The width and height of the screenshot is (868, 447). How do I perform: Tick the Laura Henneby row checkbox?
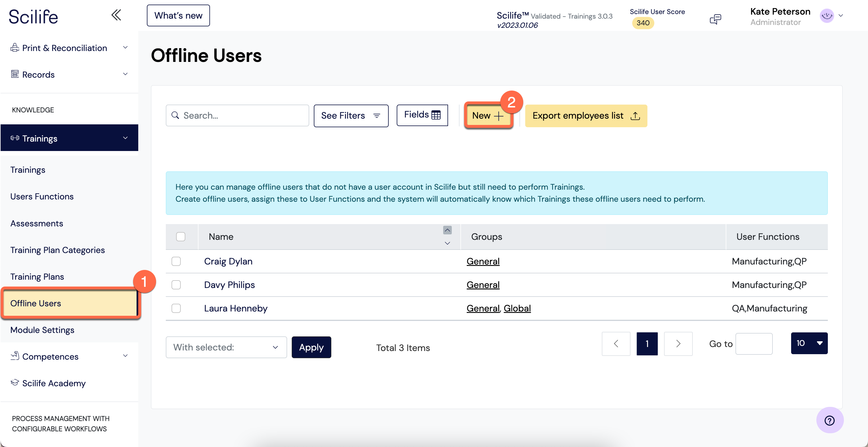[x=176, y=308]
